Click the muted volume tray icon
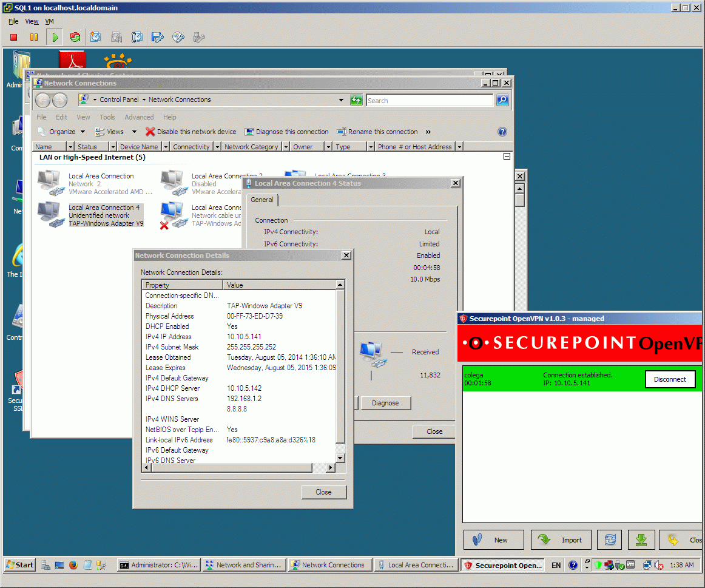The image size is (705, 588). point(659,566)
